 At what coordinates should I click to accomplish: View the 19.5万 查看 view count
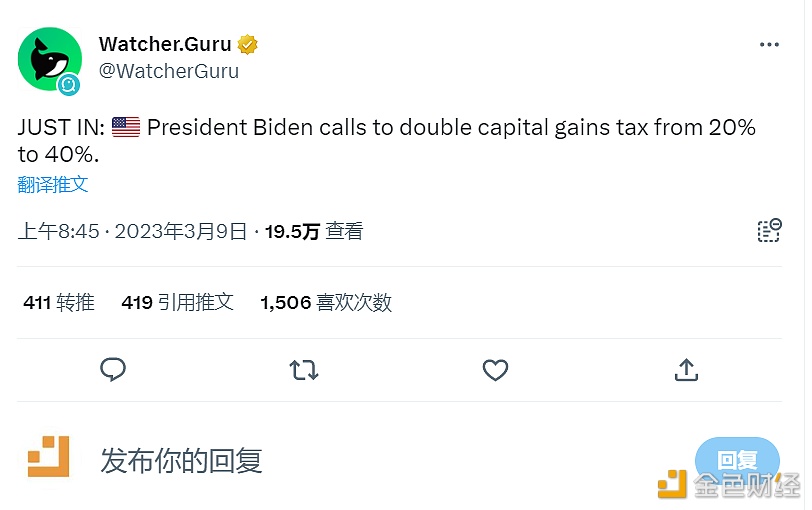(314, 232)
